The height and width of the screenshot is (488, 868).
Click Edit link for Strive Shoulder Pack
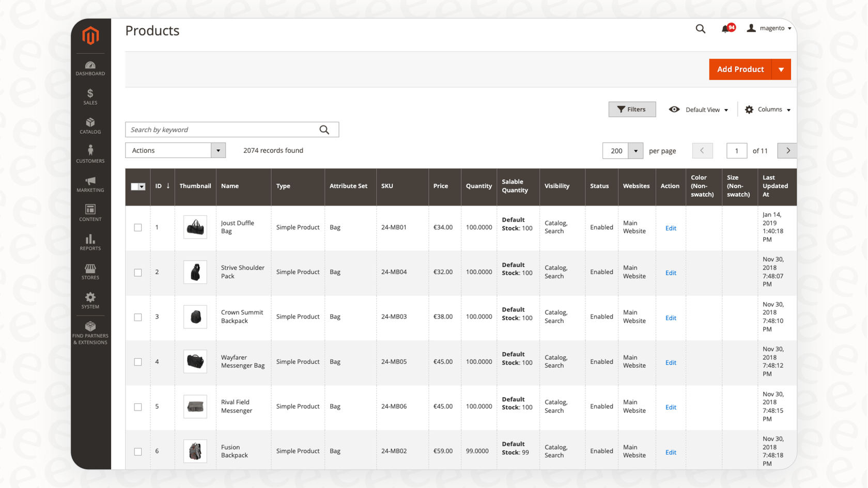[x=671, y=273]
